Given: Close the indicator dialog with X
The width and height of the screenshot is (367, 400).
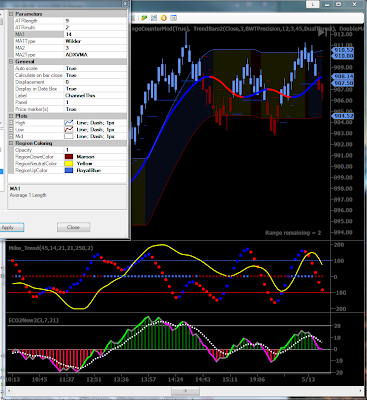Looking at the screenshot, I should pyautogui.click(x=125, y=4).
